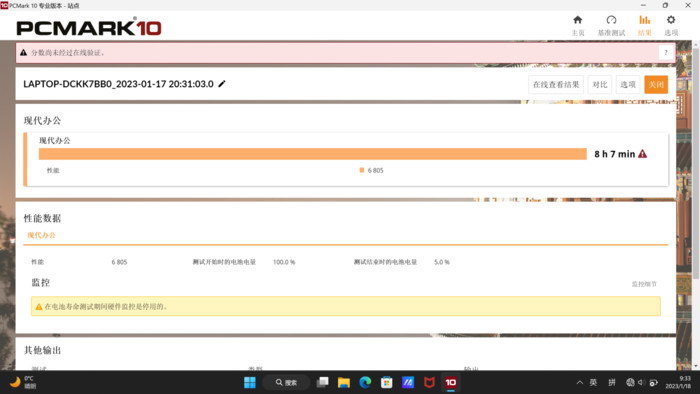
Task: Click the PCMark 10 taskbar icon
Action: coord(451,382)
